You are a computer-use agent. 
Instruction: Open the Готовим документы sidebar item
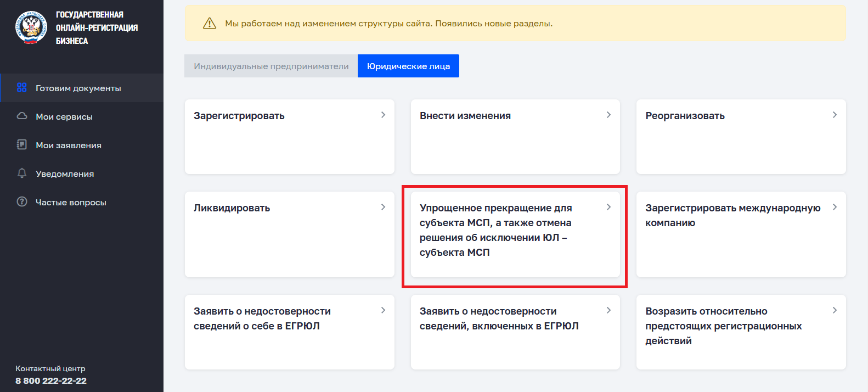pyautogui.click(x=82, y=88)
